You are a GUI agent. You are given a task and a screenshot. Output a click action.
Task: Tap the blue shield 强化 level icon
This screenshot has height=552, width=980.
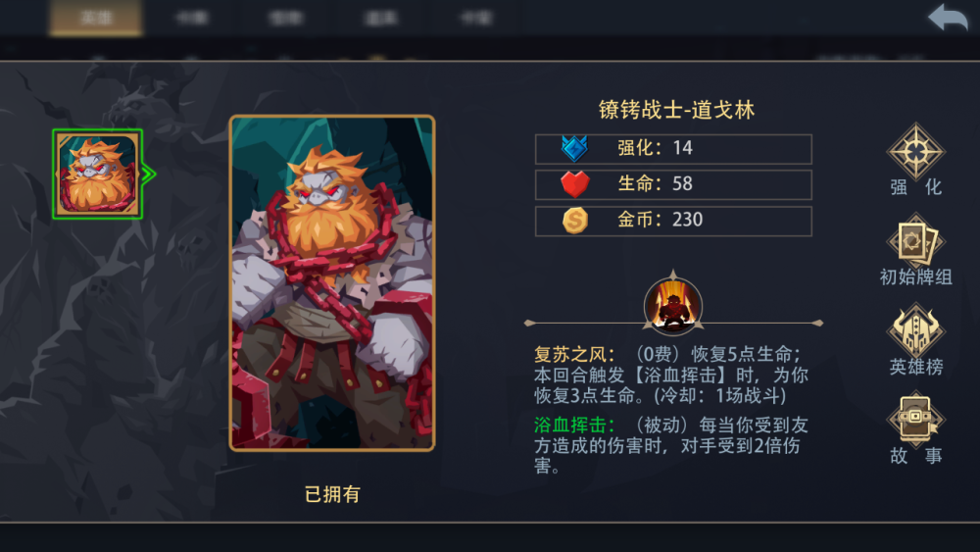(574, 148)
